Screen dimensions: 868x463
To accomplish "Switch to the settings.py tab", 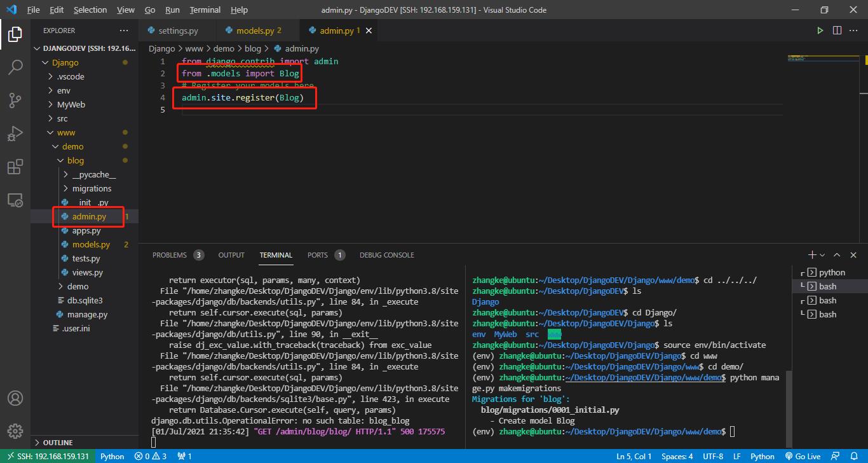I will [178, 31].
